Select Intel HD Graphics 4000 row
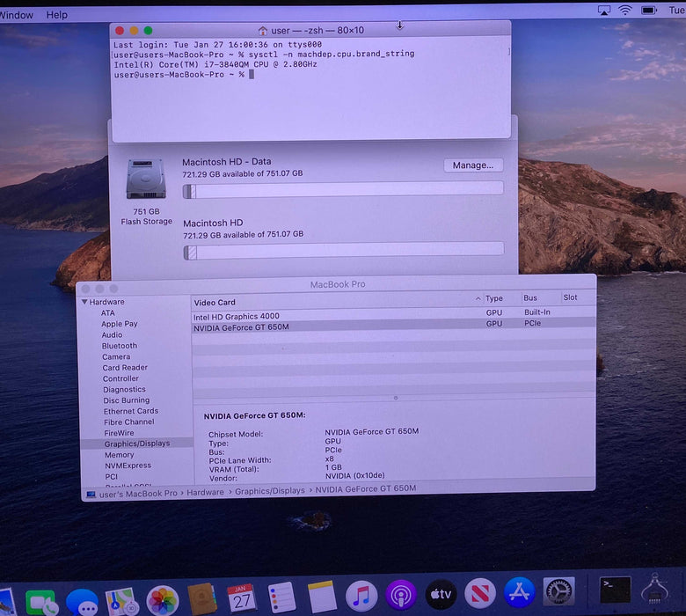 [x=393, y=315]
